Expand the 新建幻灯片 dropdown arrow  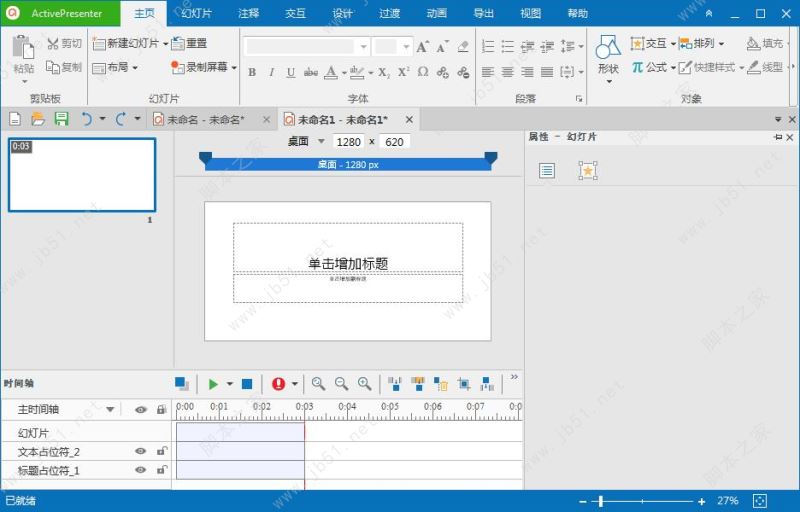[x=165, y=44]
